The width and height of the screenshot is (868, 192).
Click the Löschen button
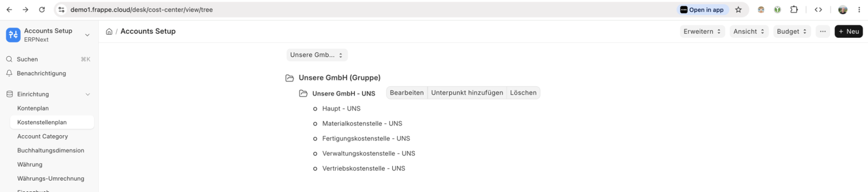[523, 93]
